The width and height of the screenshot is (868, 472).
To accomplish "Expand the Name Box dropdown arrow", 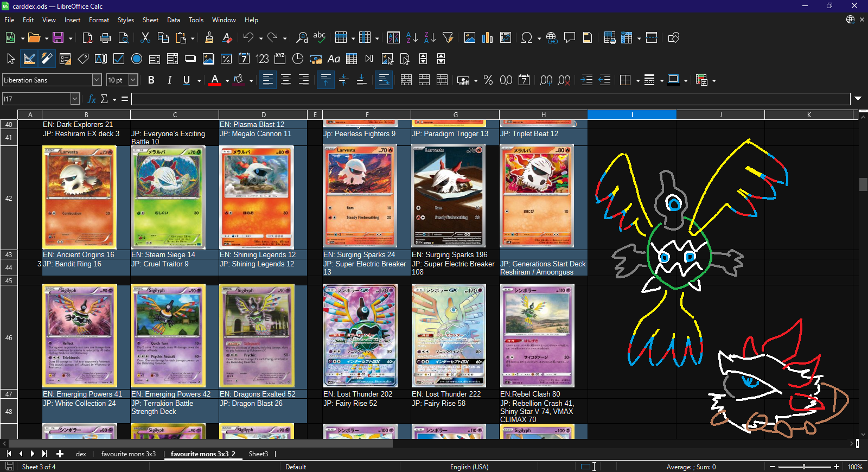I will pyautogui.click(x=75, y=99).
